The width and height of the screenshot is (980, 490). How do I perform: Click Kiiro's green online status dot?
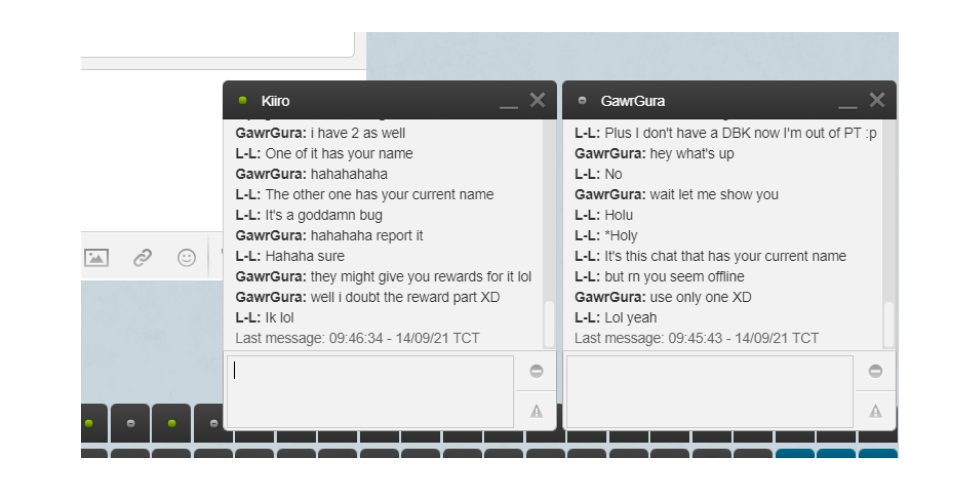tap(242, 100)
